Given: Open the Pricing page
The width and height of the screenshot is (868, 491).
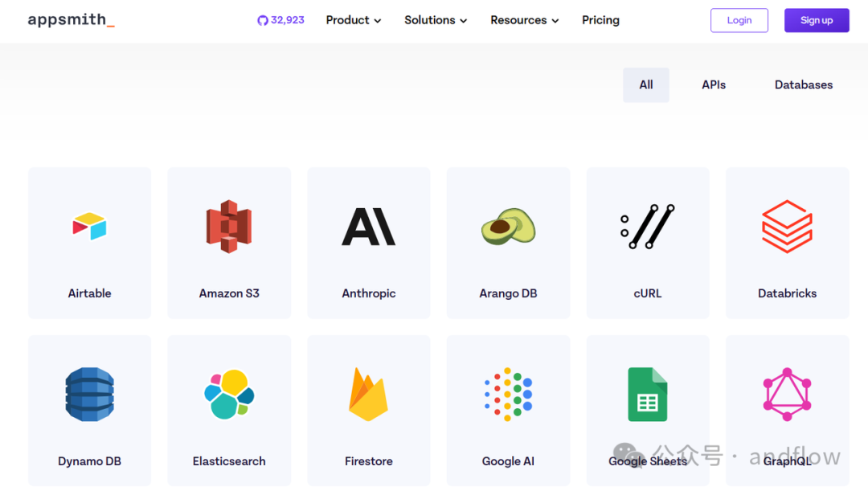Looking at the screenshot, I should [x=600, y=20].
